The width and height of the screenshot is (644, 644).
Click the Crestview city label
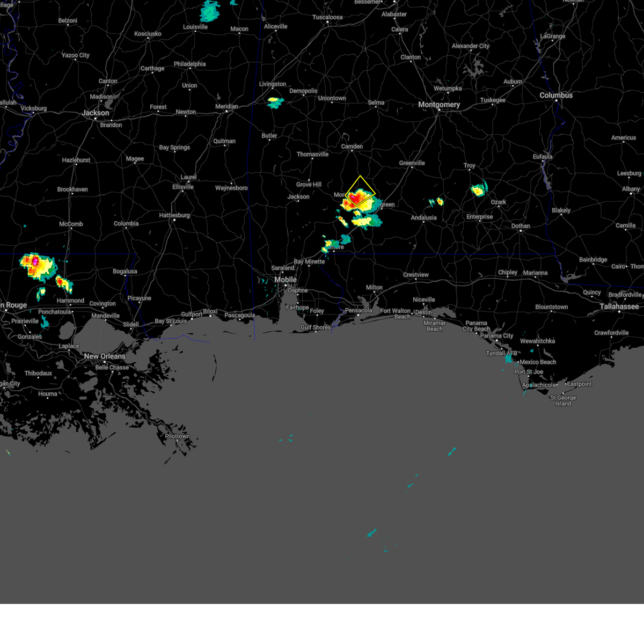point(416,275)
